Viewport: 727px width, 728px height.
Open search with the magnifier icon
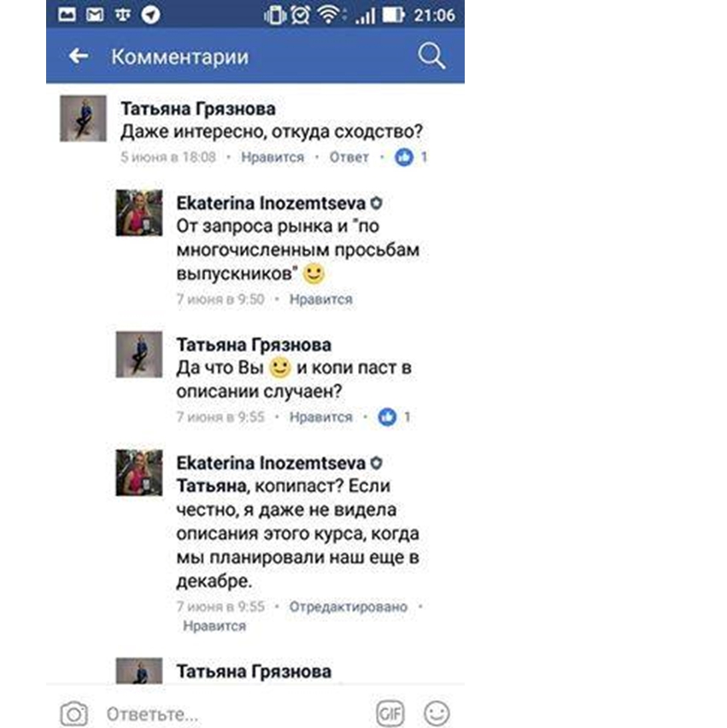[431, 56]
